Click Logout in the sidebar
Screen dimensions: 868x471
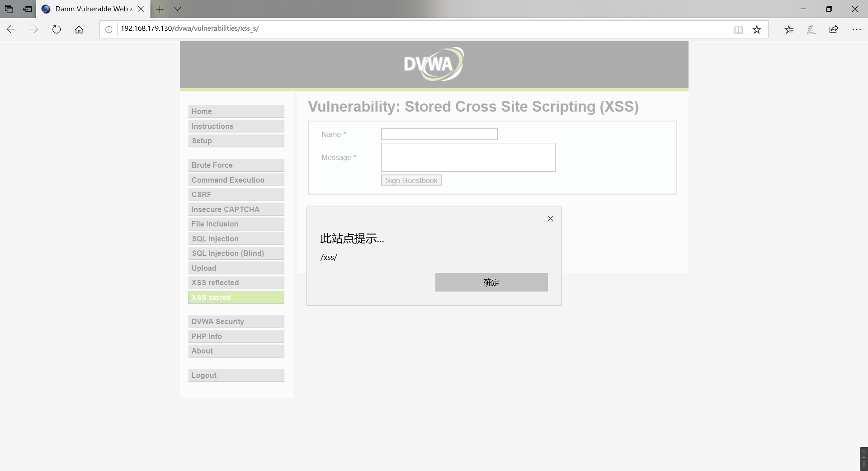pyautogui.click(x=236, y=375)
